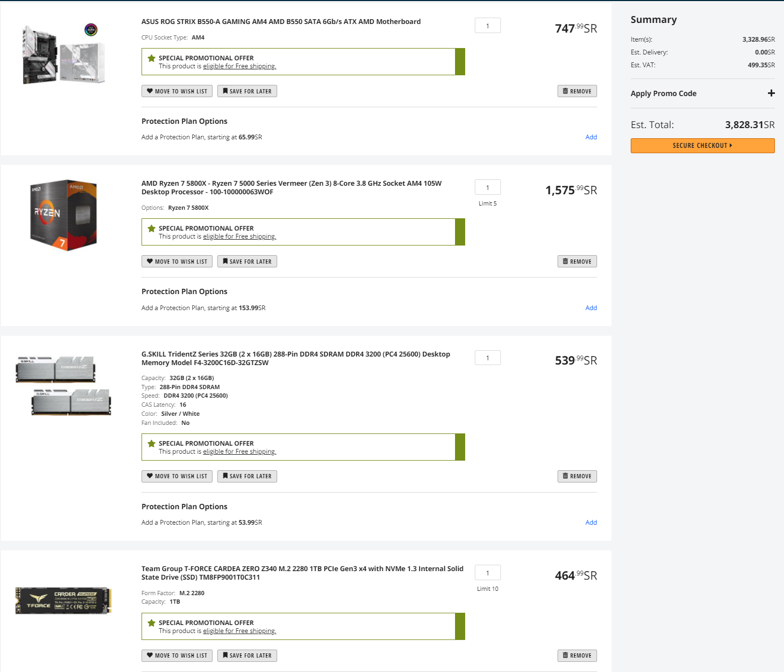Screen dimensions: 784x672
Task: Click 'Form Factor: M.2 2280' specification
Action: [x=173, y=593]
